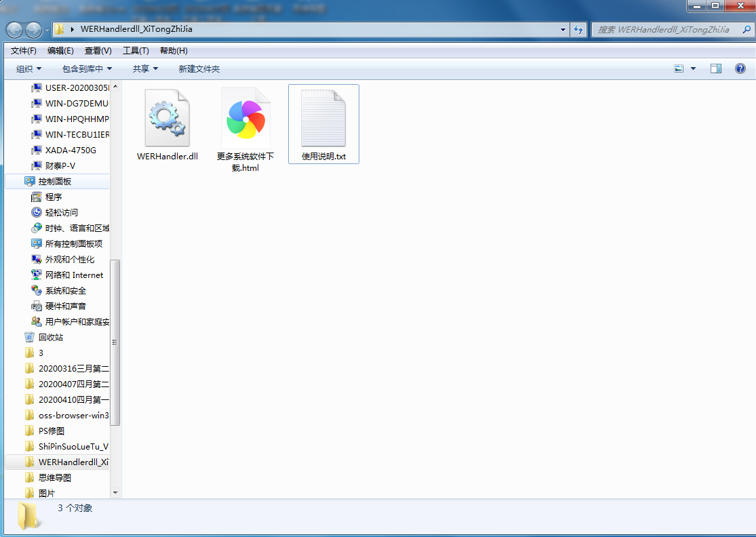Viewport: 756px width, 537px height.
Task: Click the 硬件和声音 printer icon
Action: click(x=36, y=306)
